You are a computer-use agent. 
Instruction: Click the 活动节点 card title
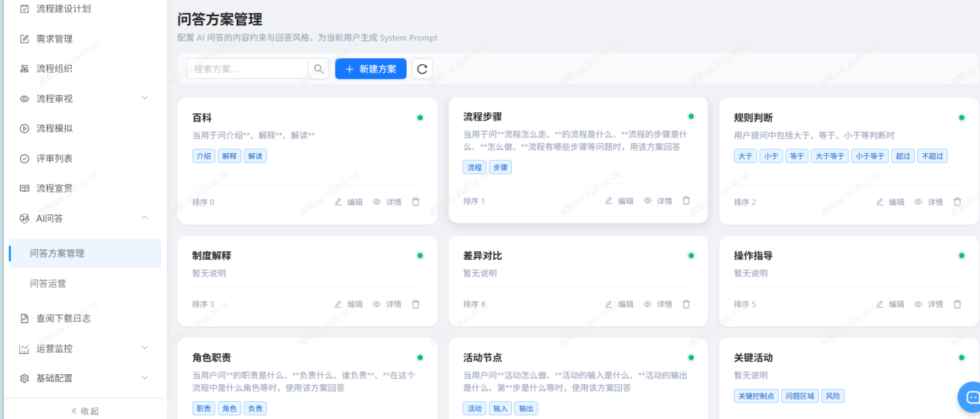tap(483, 358)
